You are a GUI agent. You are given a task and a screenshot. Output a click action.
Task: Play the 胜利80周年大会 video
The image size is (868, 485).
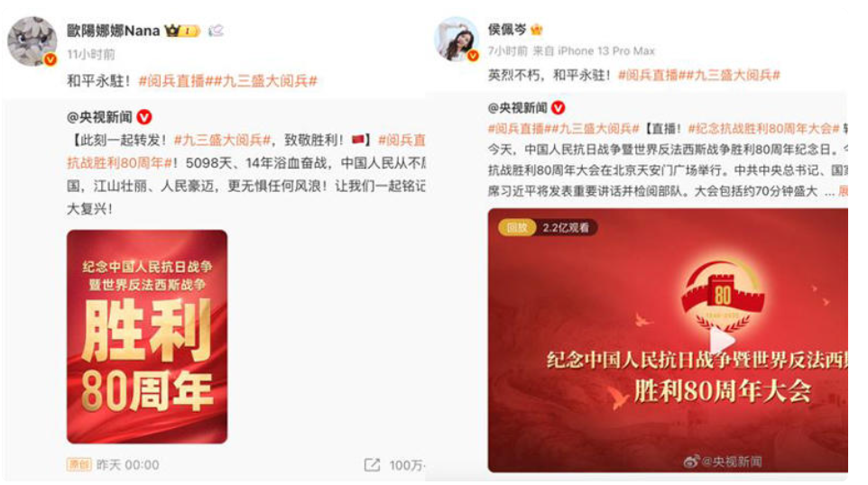pos(722,341)
